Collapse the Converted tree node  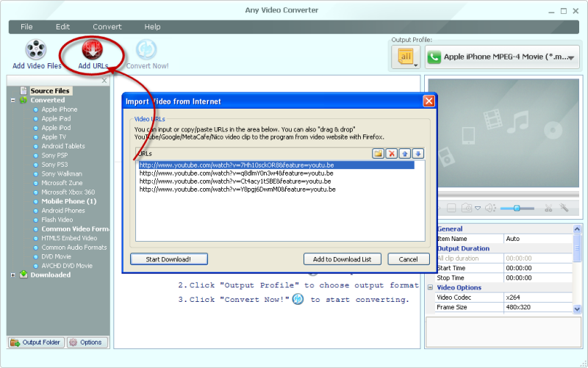[x=13, y=100]
